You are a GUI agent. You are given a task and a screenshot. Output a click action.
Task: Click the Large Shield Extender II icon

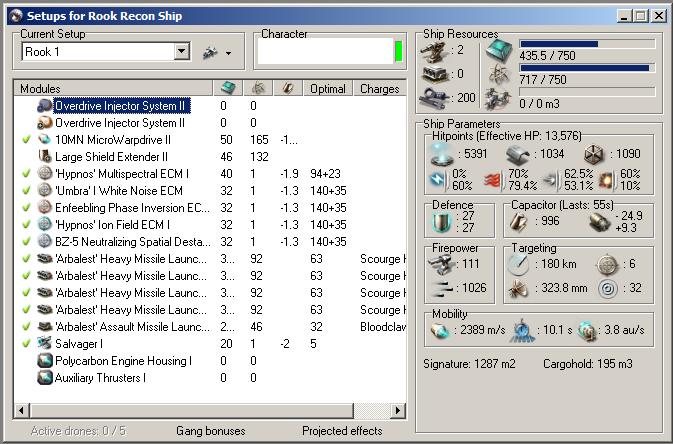45,157
